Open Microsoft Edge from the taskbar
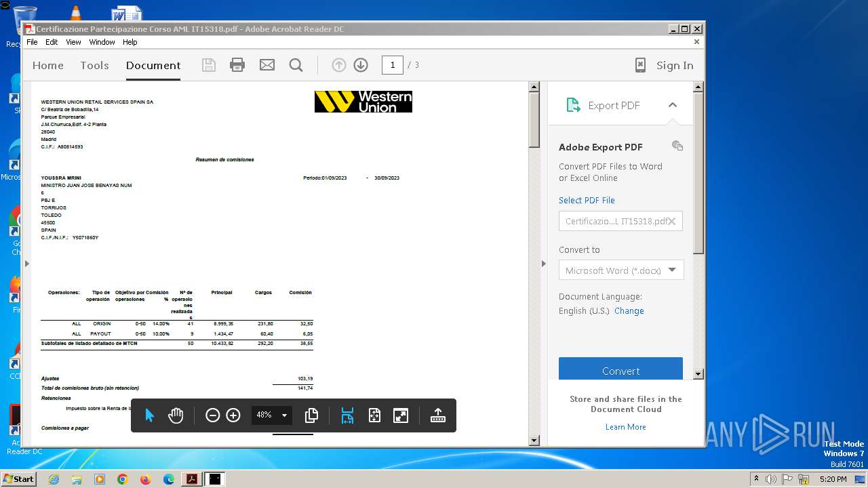 (169, 479)
